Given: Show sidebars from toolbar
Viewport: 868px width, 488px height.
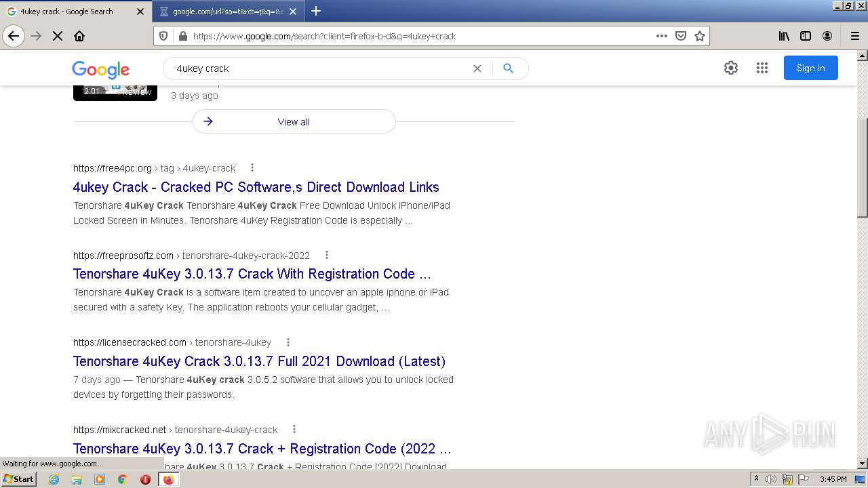Looking at the screenshot, I should pos(806,36).
